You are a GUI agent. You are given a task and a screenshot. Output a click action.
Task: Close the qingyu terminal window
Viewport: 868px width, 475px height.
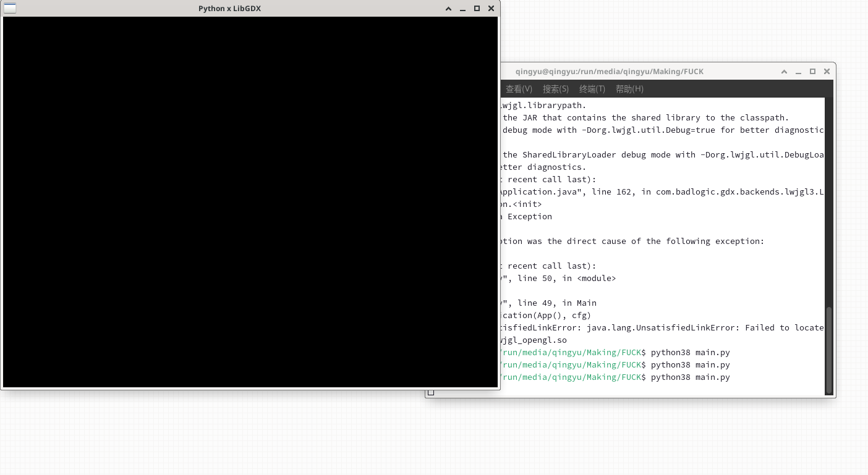pos(827,72)
